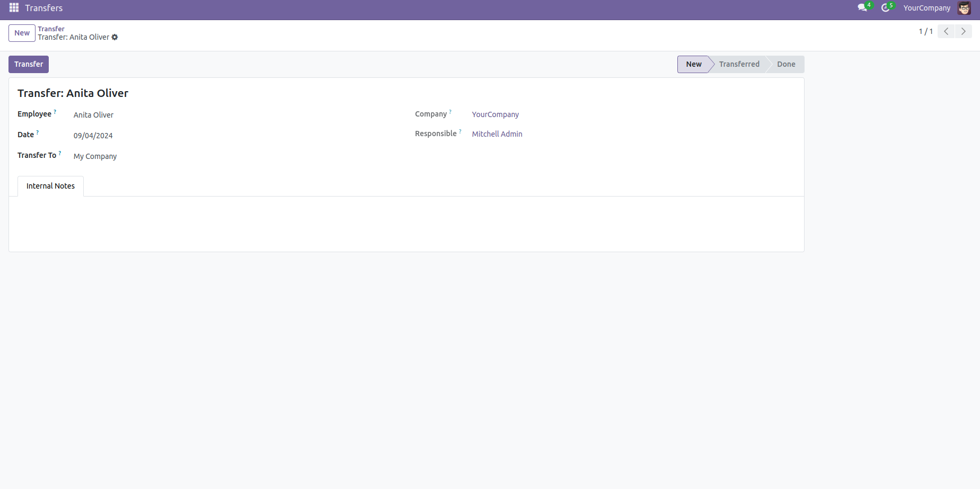Go to the next record arrow
The image size is (980, 489).
[x=963, y=31]
